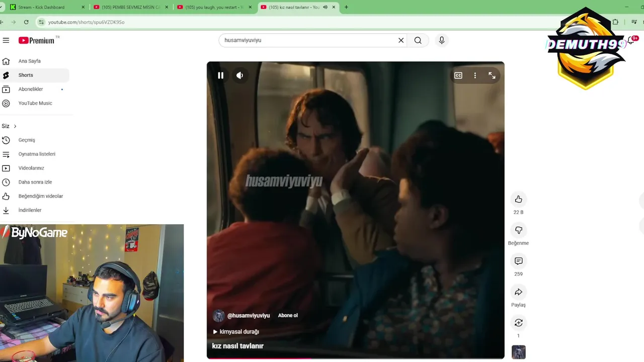
Task: Go to YouTube Premium home logo
Action: 37,40
